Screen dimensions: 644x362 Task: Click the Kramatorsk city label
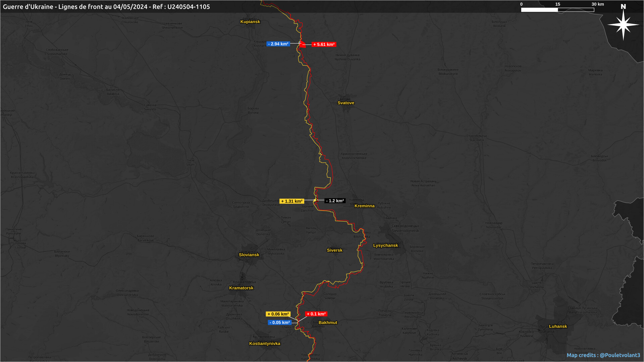tap(241, 288)
